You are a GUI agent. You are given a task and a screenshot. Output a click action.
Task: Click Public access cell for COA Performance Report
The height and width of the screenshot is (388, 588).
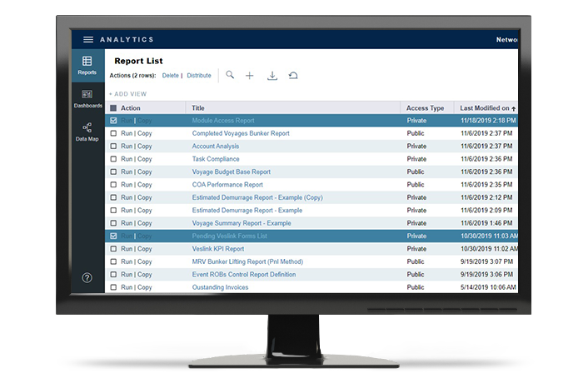click(416, 185)
